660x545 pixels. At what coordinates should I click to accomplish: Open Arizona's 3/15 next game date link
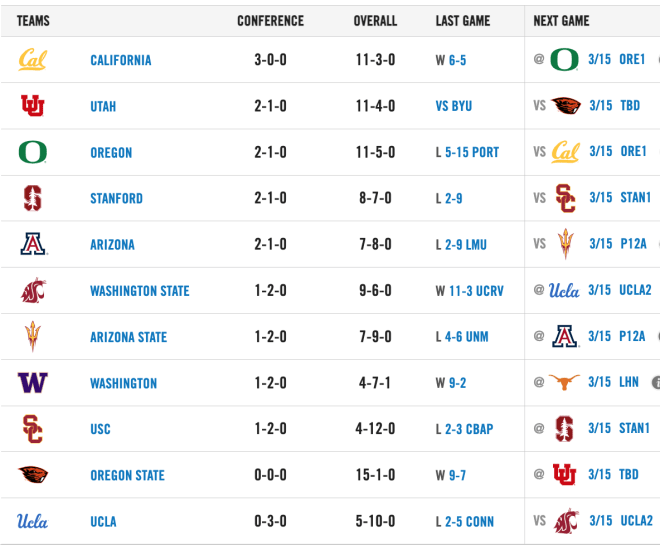(600, 244)
